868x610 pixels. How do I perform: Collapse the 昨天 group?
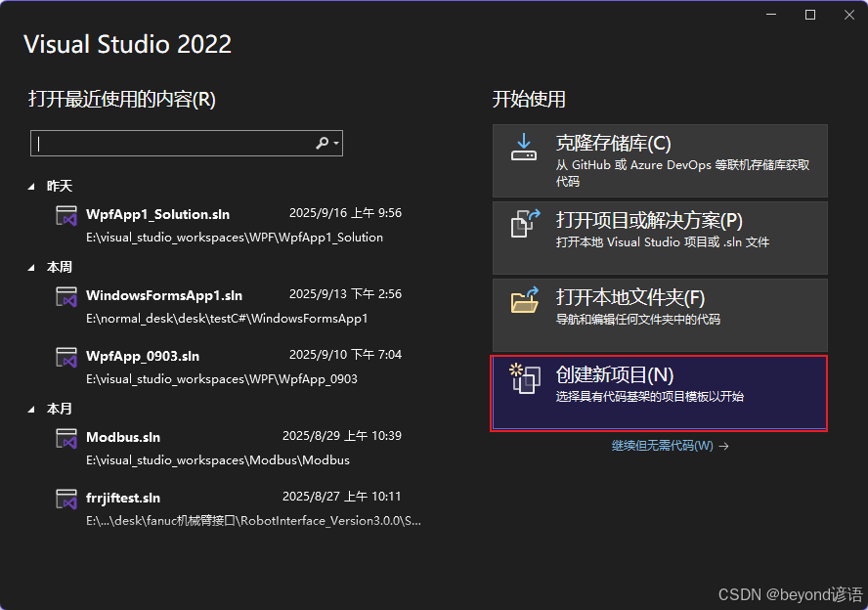tap(31, 187)
